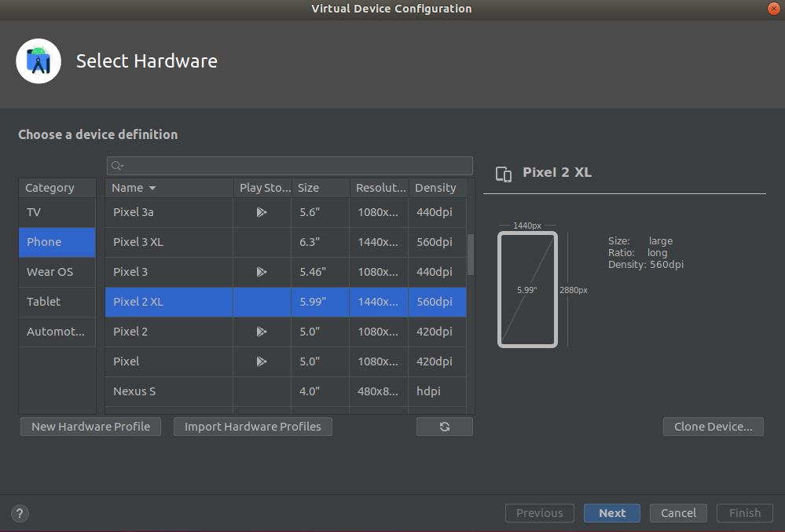
Task: Click the 480x8... resolution cell
Action: coord(379,391)
